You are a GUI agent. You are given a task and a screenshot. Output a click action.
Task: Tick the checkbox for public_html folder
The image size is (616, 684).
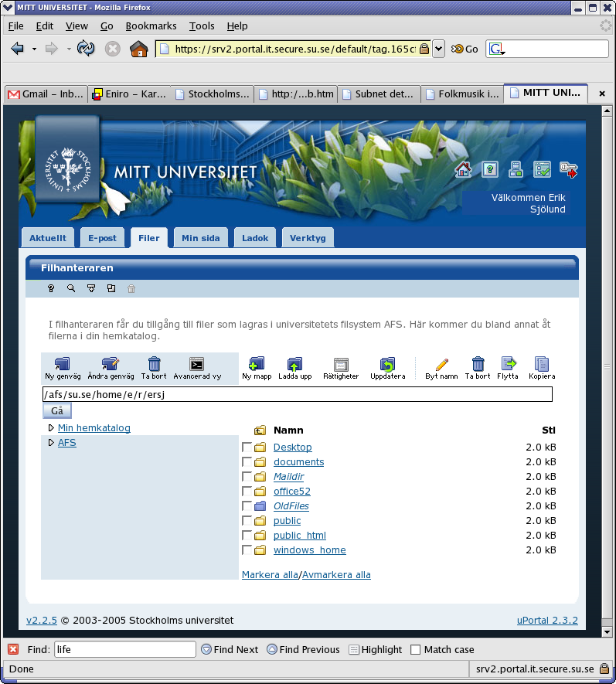click(x=247, y=536)
